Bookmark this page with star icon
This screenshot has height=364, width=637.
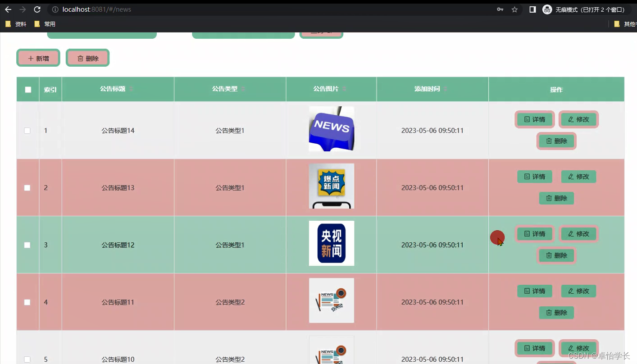(514, 9)
